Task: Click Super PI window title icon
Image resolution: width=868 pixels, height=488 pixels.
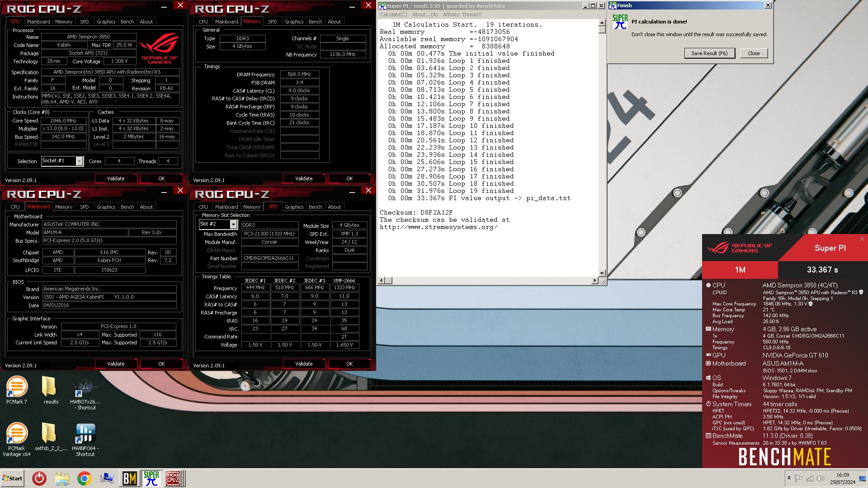Action: point(382,6)
